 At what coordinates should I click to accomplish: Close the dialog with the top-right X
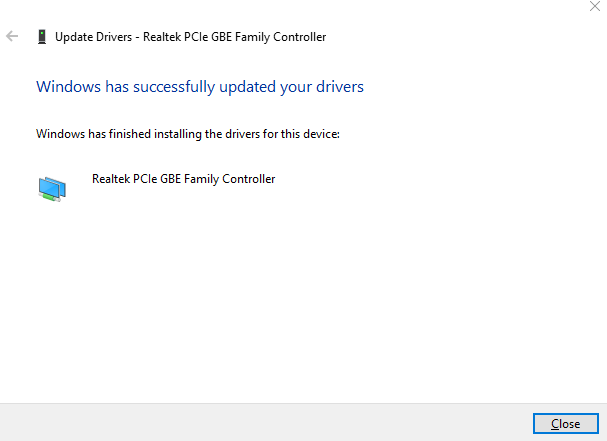(x=596, y=6)
